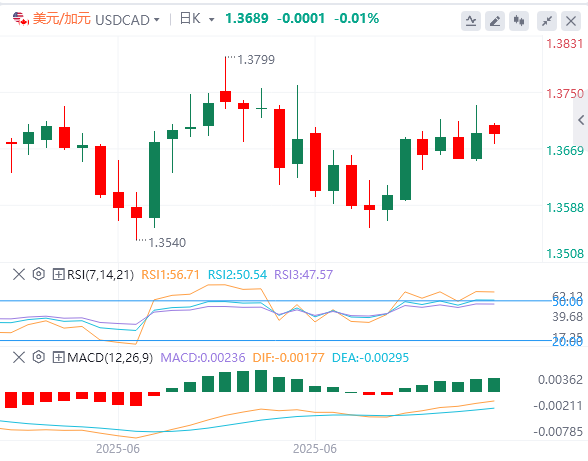Open MACD indicator settings gear
Image resolution: width=588 pixels, height=461 pixels.
(39, 357)
